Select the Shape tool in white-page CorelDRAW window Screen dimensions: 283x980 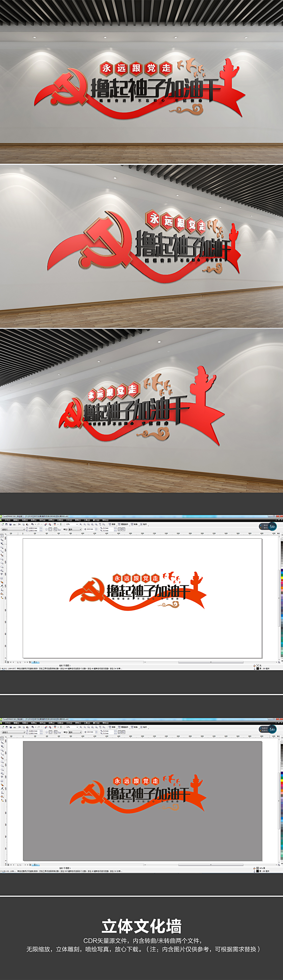(x=2, y=540)
